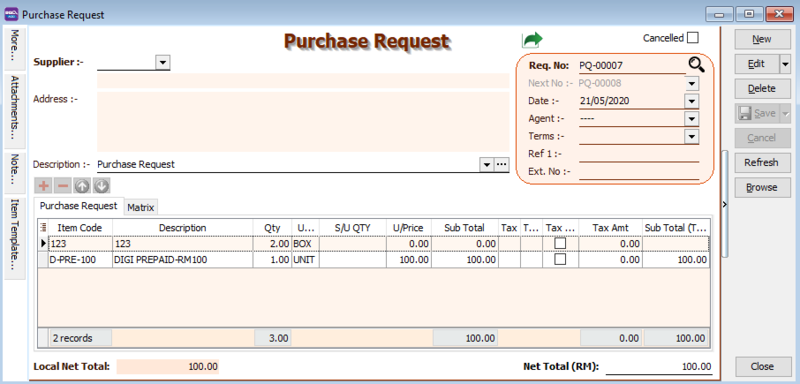Click the 2 records footer label
This screenshot has height=384, width=800.
coord(81,338)
